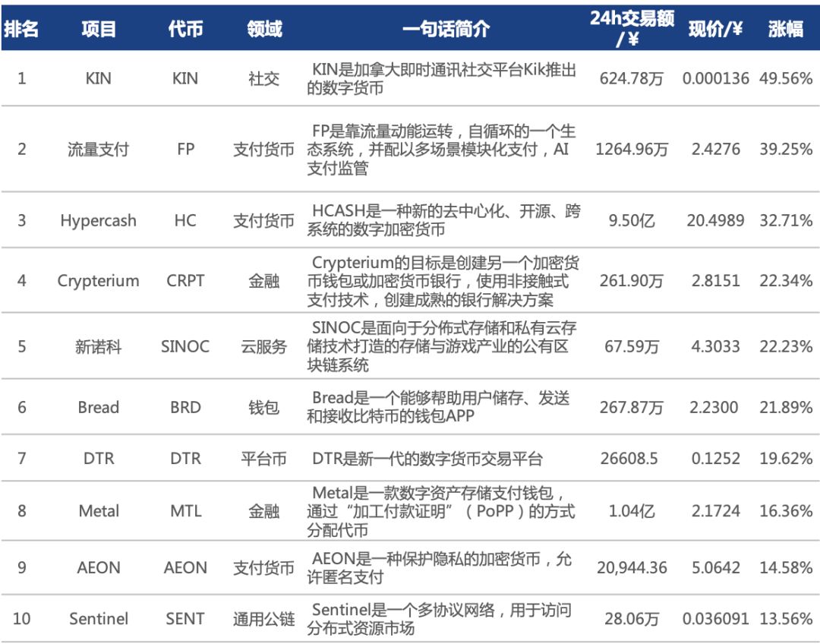
Task: Click the 项目 column header
Action: [98, 29]
